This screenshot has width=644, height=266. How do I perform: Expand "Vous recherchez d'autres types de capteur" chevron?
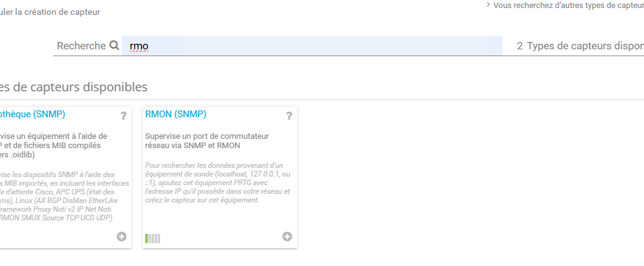point(488,5)
